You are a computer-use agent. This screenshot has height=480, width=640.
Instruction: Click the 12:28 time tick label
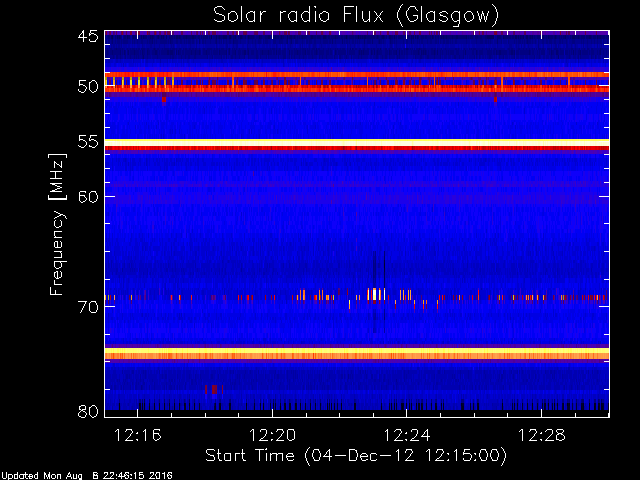[x=542, y=435]
